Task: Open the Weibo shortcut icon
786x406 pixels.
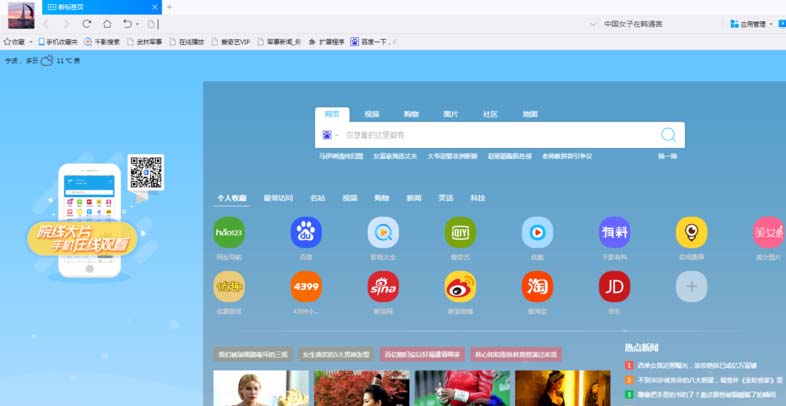Action: (460, 286)
